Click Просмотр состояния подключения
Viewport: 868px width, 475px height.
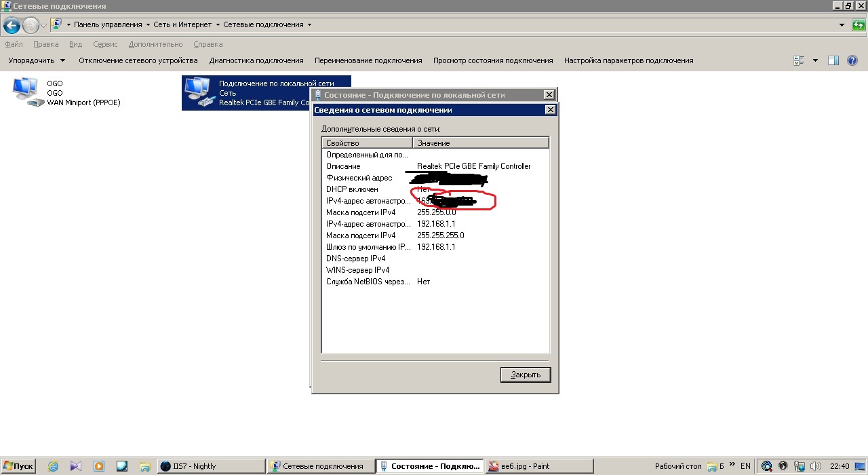pos(493,60)
